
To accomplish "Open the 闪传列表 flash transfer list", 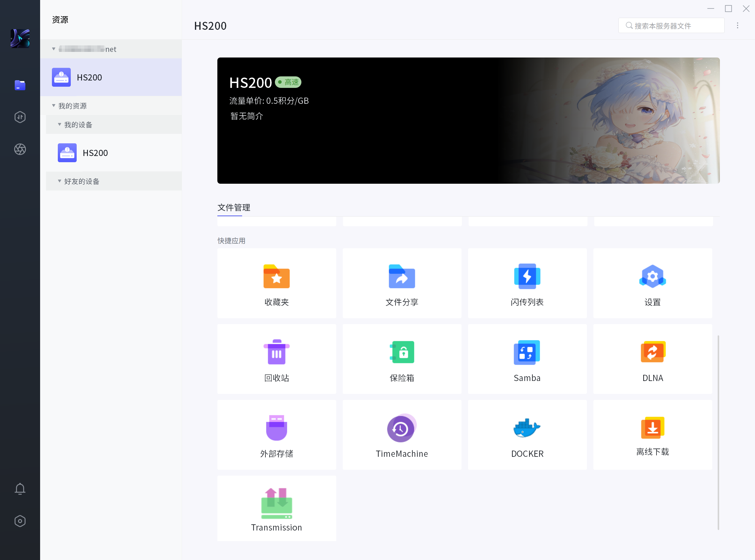I will click(x=527, y=283).
